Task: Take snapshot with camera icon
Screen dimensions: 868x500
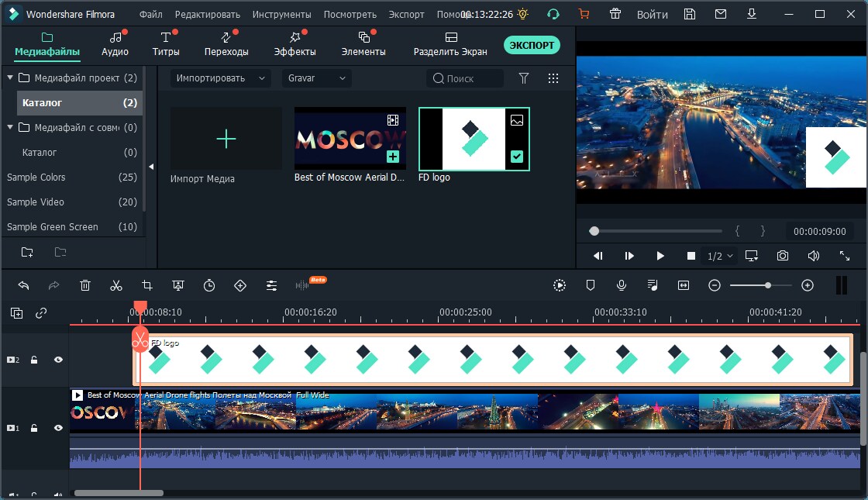Action: tap(782, 255)
